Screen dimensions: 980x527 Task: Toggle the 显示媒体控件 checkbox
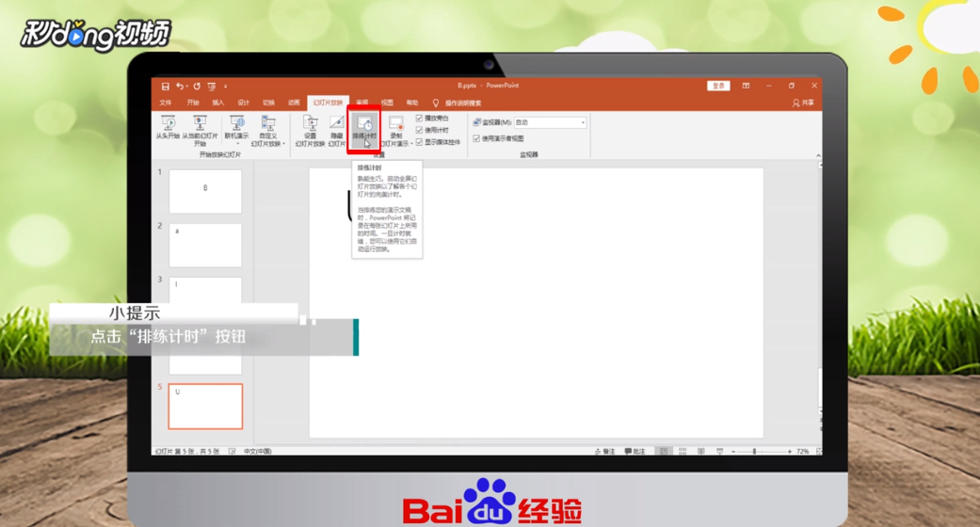(419, 142)
